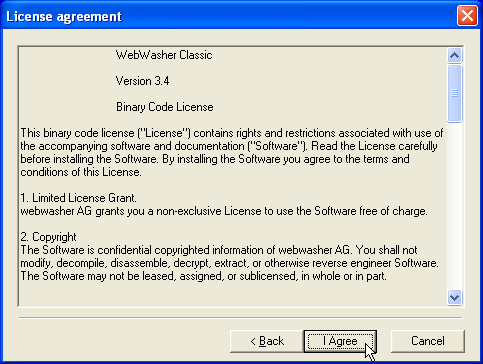Click the scroll up arrow of license text
The height and width of the screenshot is (364, 483).
pyautogui.click(x=455, y=55)
